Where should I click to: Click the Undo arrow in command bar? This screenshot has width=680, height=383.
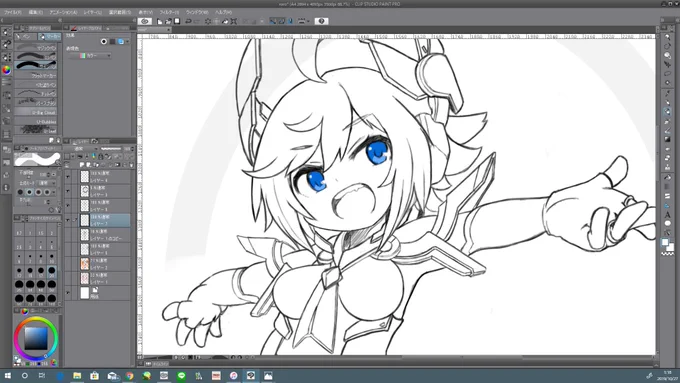tap(188, 21)
